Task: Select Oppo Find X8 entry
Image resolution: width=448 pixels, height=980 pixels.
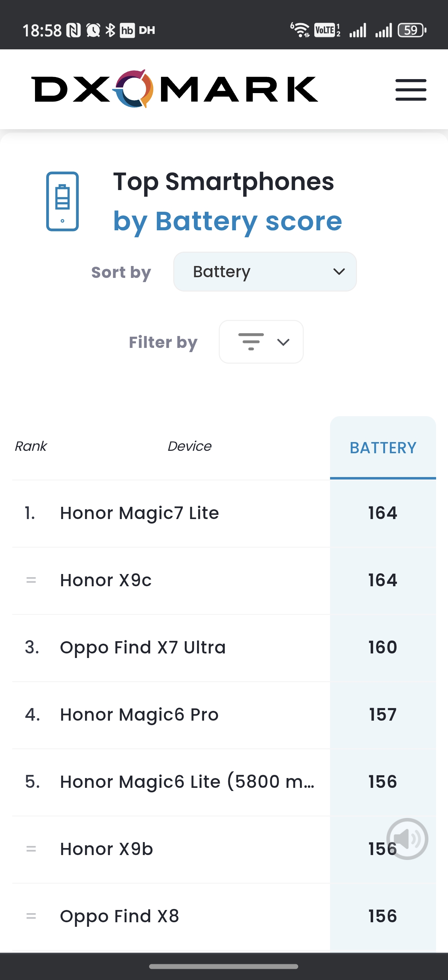Action: (x=119, y=916)
